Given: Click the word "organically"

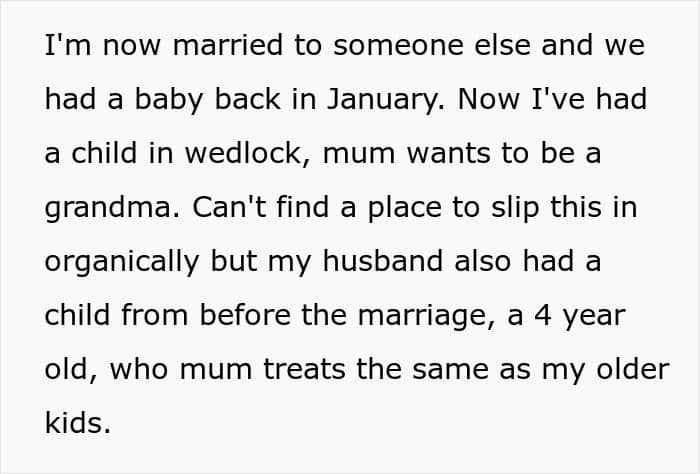Looking at the screenshot, I should (x=121, y=262).
